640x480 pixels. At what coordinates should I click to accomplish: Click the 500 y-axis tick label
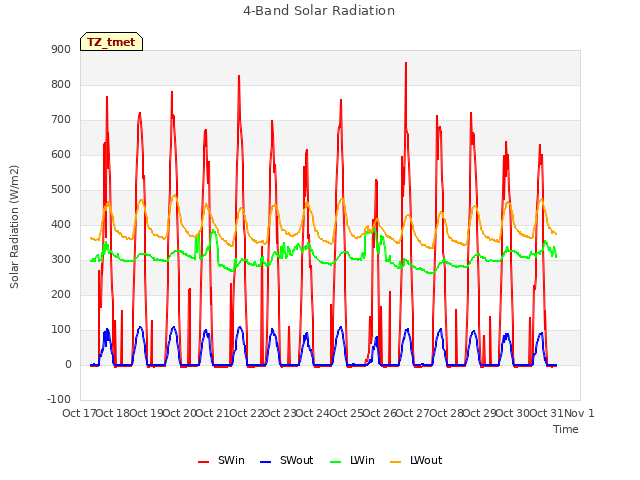click(61, 190)
